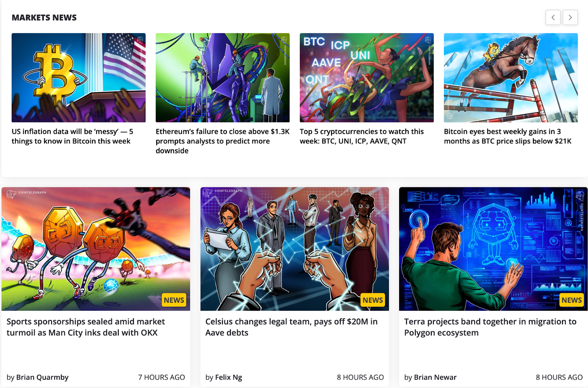
Task: Open the Man City OKX sponsorship article title
Action: click(x=86, y=327)
